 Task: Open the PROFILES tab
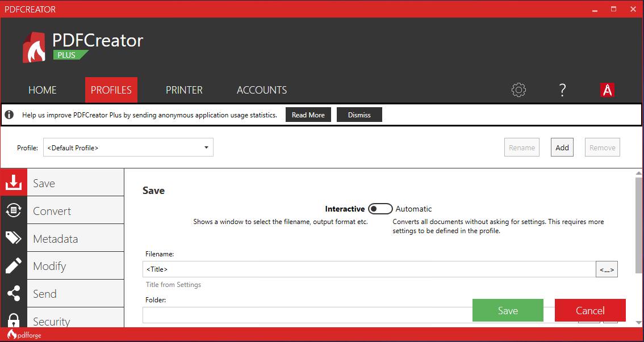point(111,90)
